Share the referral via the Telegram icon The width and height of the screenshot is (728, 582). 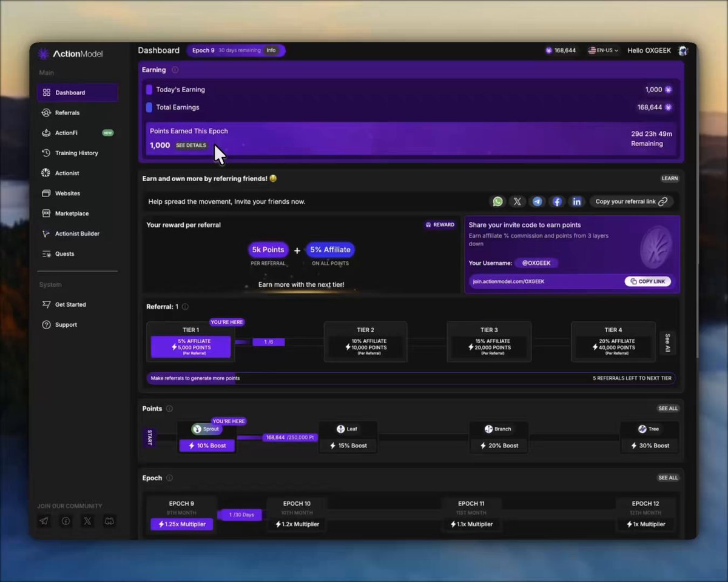click(537, 201)
